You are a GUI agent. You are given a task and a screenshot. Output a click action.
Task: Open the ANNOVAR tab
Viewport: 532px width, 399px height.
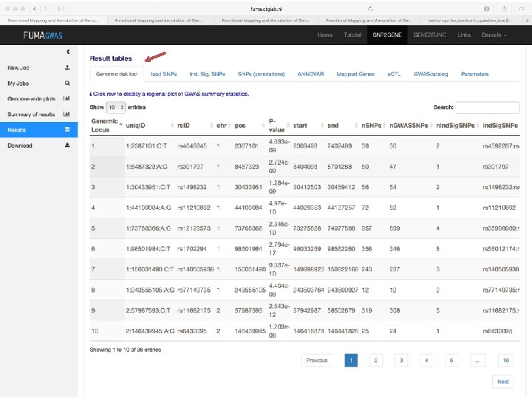click(310, 74)
